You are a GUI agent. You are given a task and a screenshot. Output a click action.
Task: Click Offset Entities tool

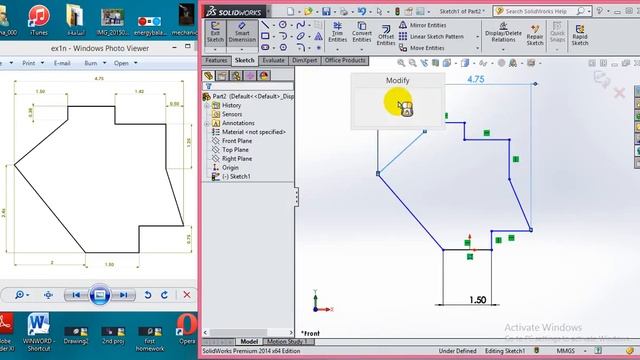[386, 35]
